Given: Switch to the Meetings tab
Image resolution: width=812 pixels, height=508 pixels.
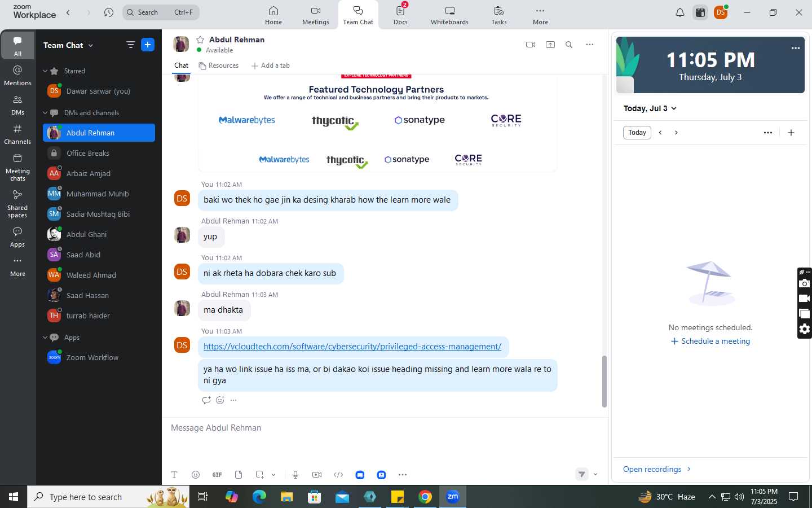Looking at the screenshot, I should click(316, 15).
